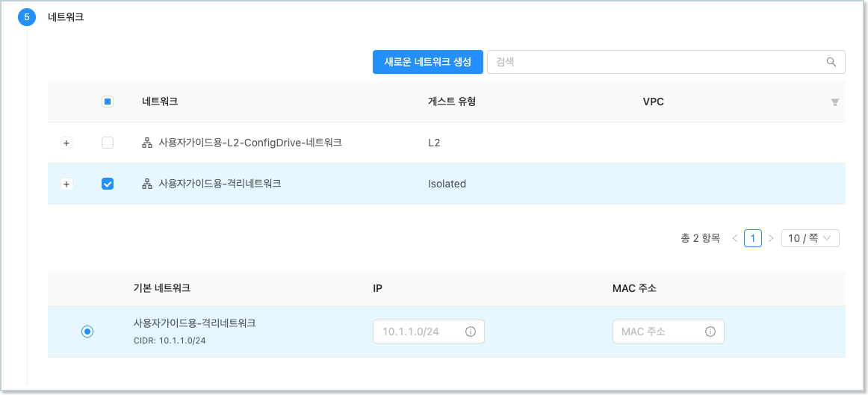Click network icon beside 격리네트워크 row
Image resolution: width=868 pixels, height=395 pixels.
[x=147, y=184]
